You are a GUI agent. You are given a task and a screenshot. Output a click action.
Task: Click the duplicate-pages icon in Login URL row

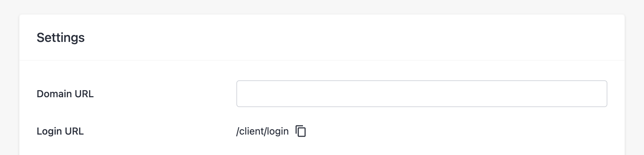pyautogui.click(x=301, y=131)
